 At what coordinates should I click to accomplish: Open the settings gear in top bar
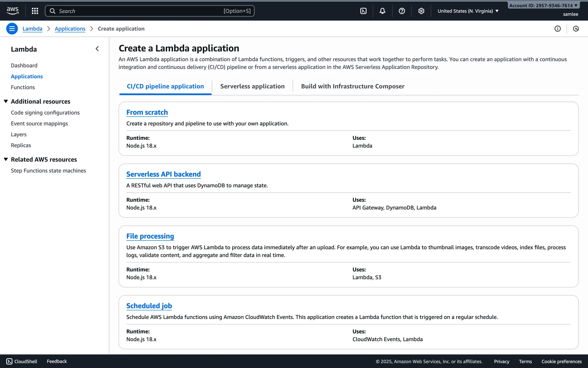tap(421, 11)
